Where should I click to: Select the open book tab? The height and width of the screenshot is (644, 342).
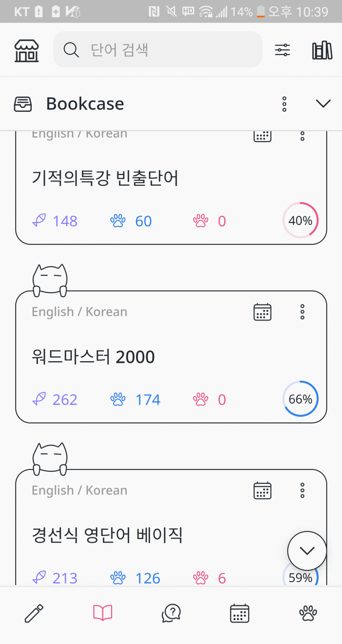point(103,613)
